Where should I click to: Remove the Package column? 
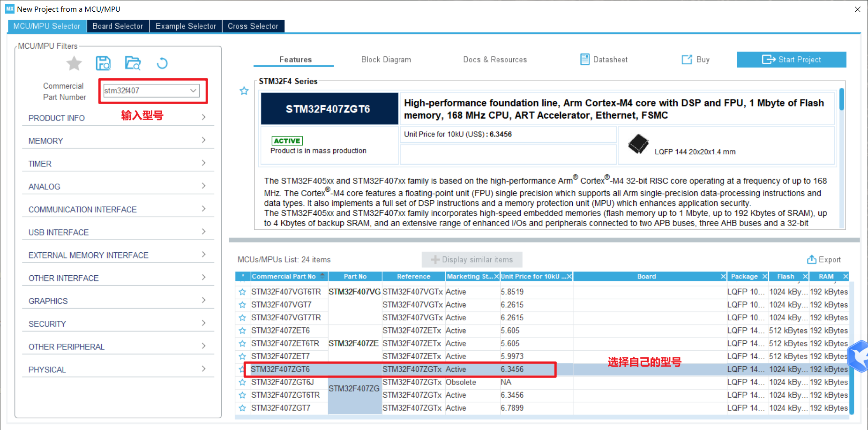click(765, 277)
